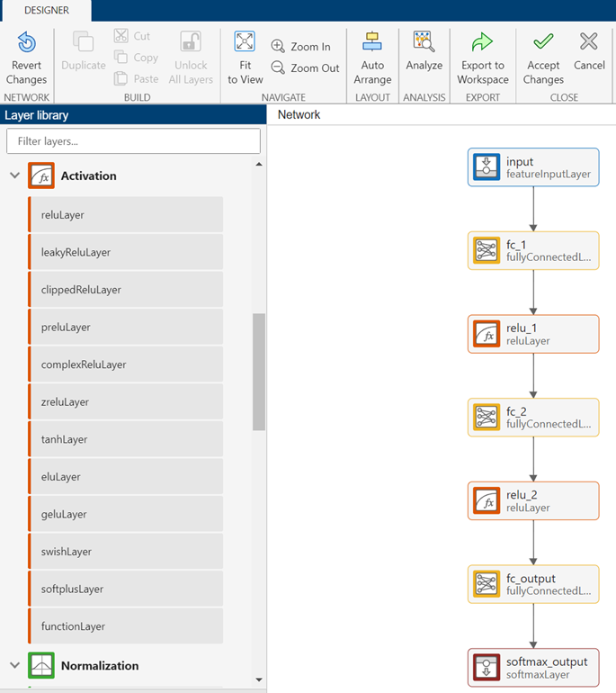Viewport: 616px width, 693px height.
Task: Select zreluLayer in the library
Action: coord(126,401)
